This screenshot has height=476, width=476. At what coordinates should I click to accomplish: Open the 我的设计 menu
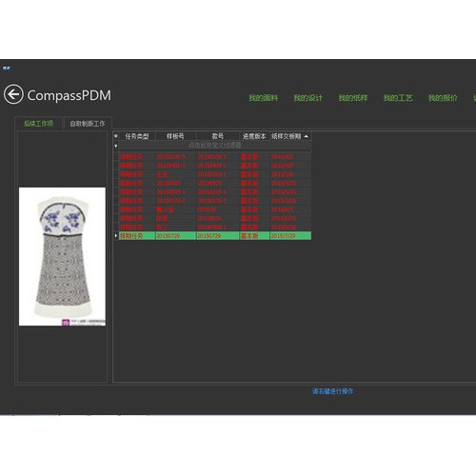point(308,98)
